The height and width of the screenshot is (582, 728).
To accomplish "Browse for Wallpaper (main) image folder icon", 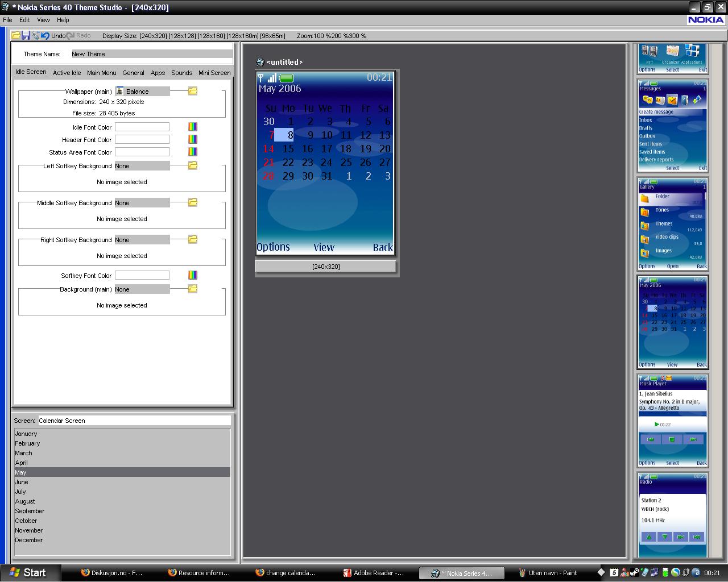I will tap(193, 91).
